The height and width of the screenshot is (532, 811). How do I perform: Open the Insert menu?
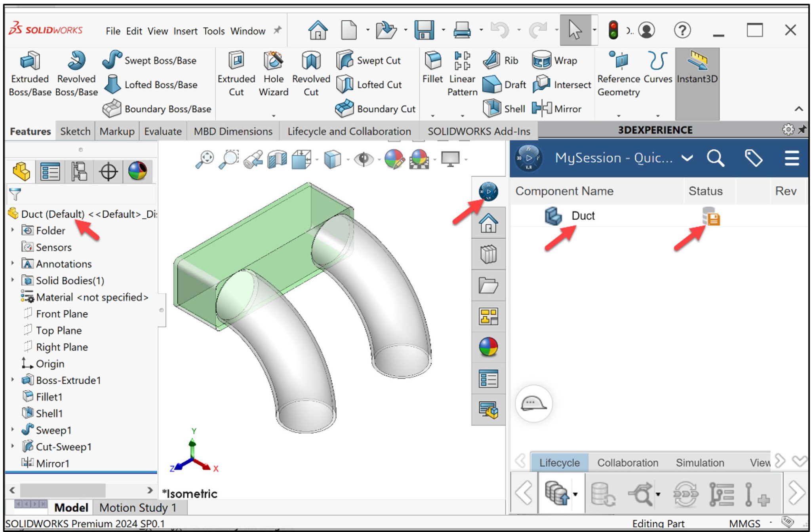[185, 31]
